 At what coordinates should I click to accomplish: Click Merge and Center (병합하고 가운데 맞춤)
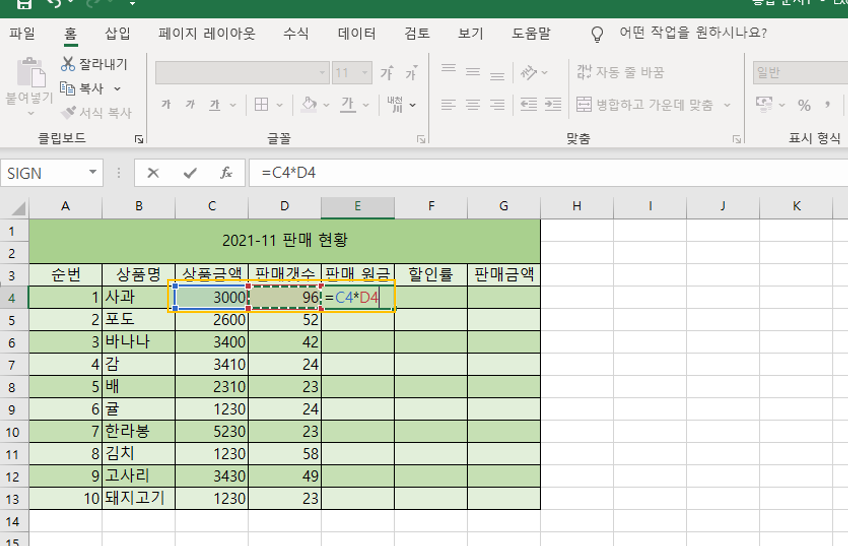(x=645, y=104)
